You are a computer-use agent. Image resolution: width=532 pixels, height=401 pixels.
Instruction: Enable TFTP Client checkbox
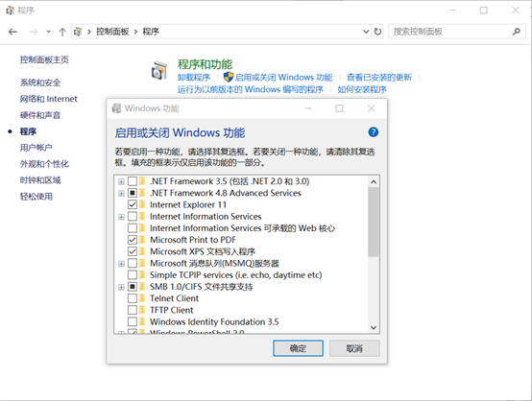(133, 310)
